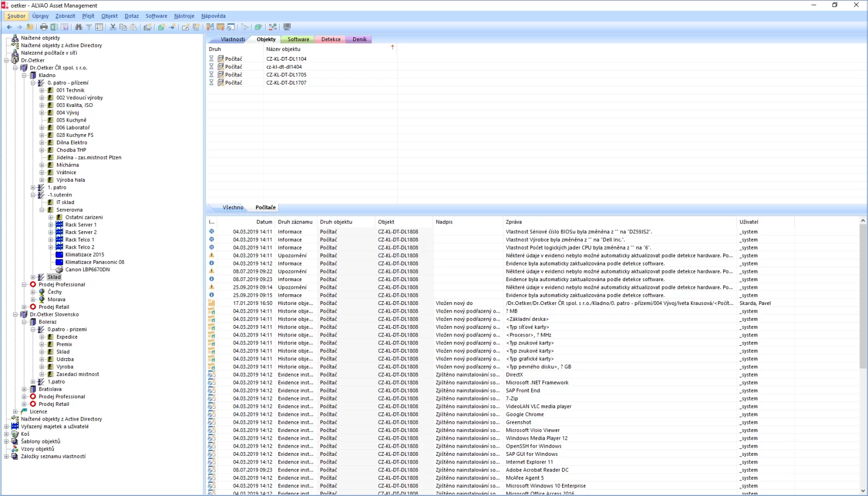Screen dimensions: 868x496
Task: Open the Nástroje menu
Action: (184, 16)
